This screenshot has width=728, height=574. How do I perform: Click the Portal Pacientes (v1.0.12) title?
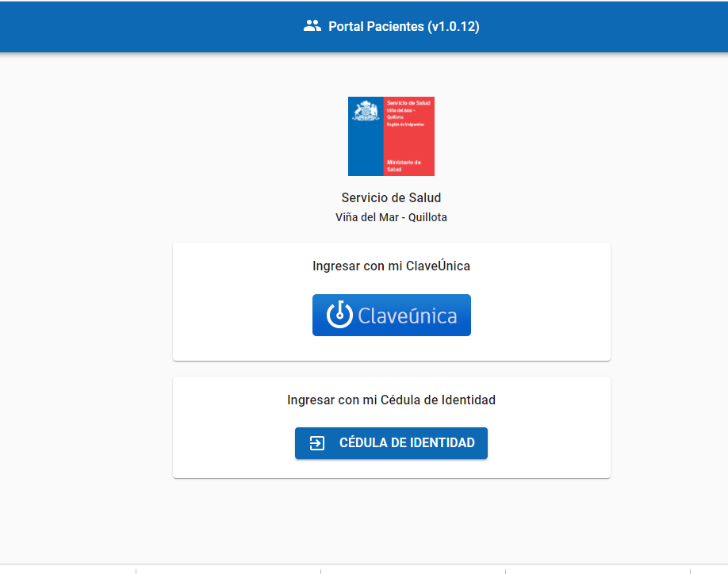pyautogui.click(x=404, y=26)
